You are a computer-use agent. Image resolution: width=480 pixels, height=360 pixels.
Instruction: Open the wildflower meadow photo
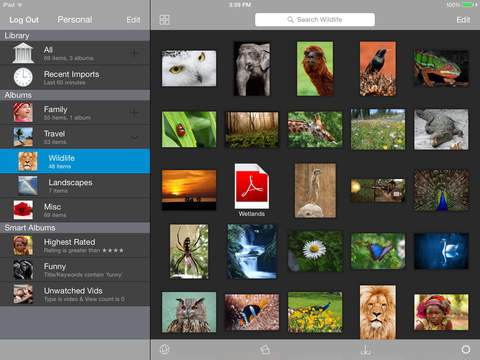point(378,129)
